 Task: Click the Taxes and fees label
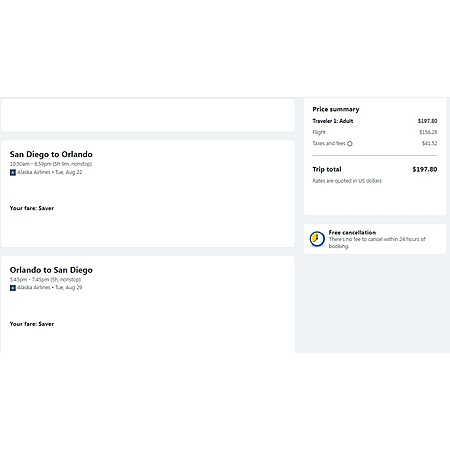click(329, 143)
